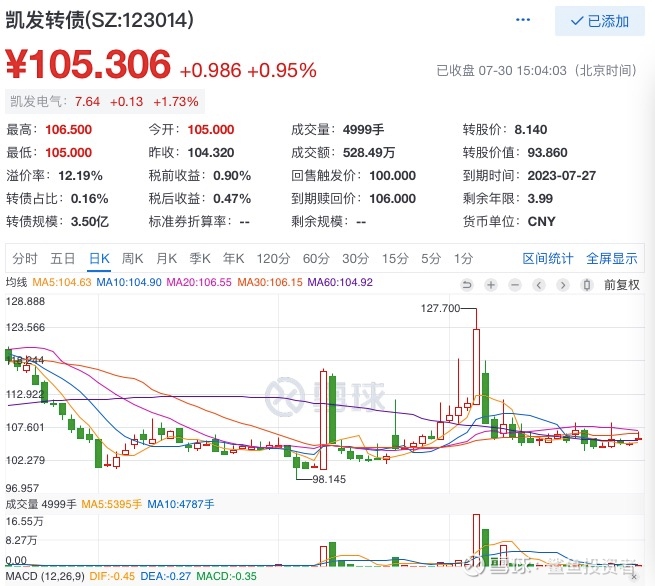Click the 到期时间 2023-07-27 value

pyautogui.click(x=561, y=175)
